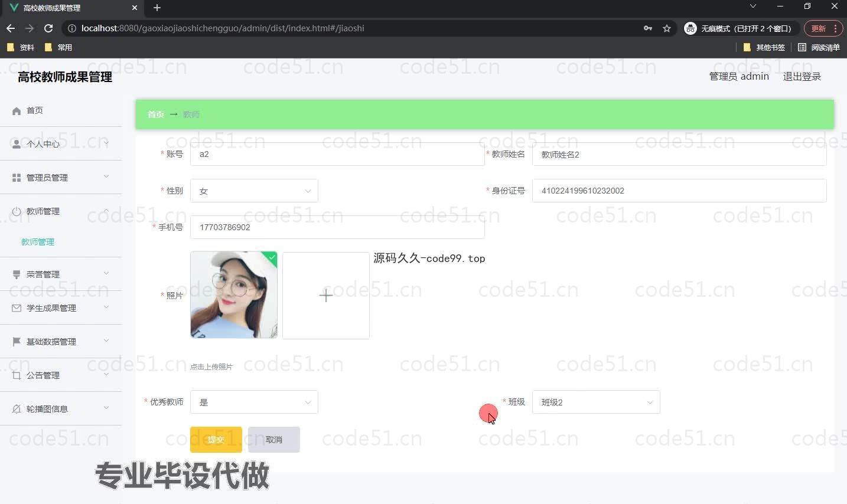
Task: Open the 优秀教师 dropdown
Action: pyautogui.click(x=254, y=402)
